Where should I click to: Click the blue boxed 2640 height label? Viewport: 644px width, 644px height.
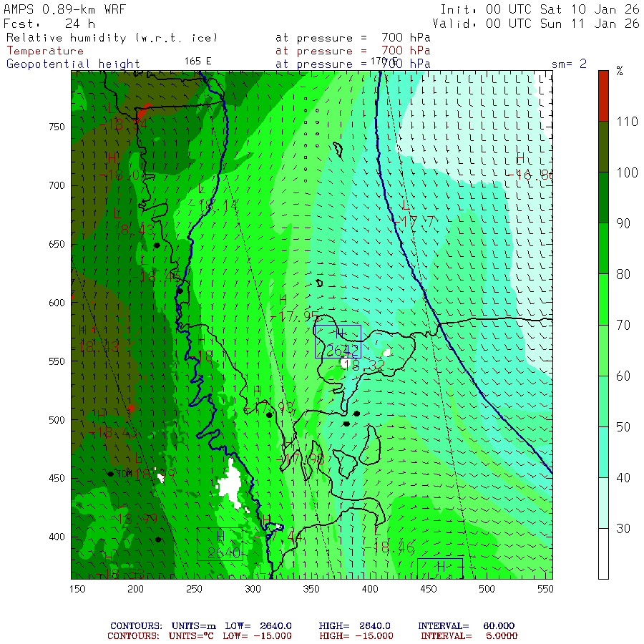pos(220,545)
